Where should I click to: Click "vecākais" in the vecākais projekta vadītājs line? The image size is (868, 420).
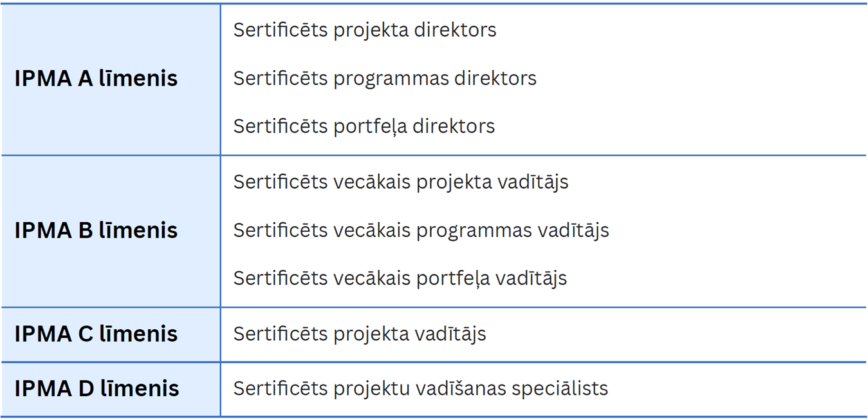[x=371, y=182]
